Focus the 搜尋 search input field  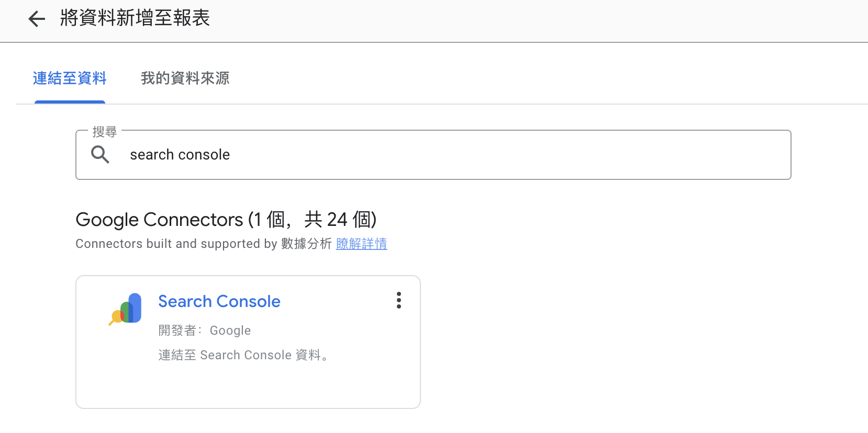click(x=433, y=155)
